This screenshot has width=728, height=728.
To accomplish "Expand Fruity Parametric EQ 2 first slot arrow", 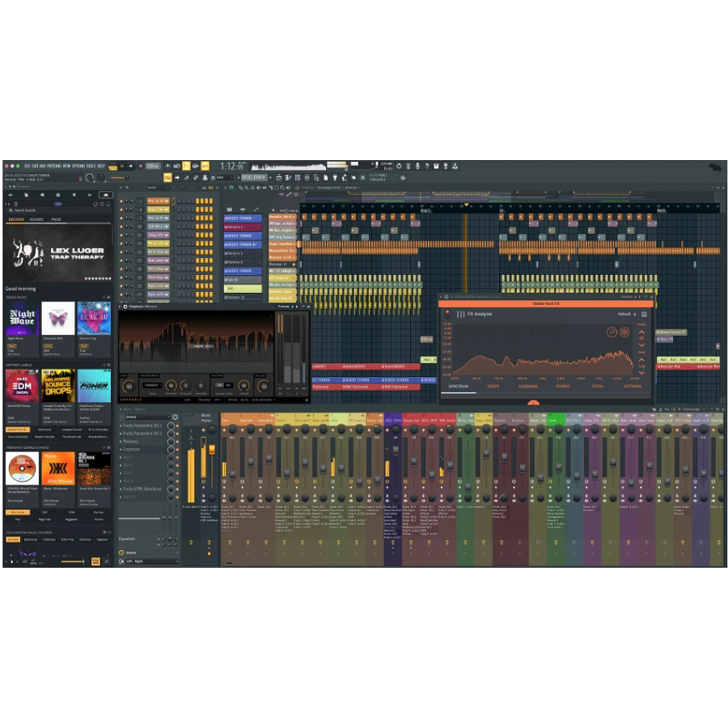I will (121, 425).
